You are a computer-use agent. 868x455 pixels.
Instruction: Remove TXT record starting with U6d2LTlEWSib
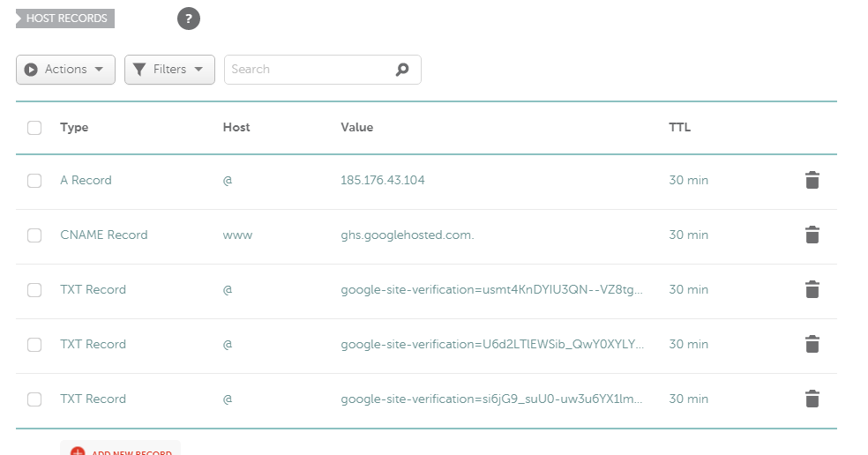[812, 344]
